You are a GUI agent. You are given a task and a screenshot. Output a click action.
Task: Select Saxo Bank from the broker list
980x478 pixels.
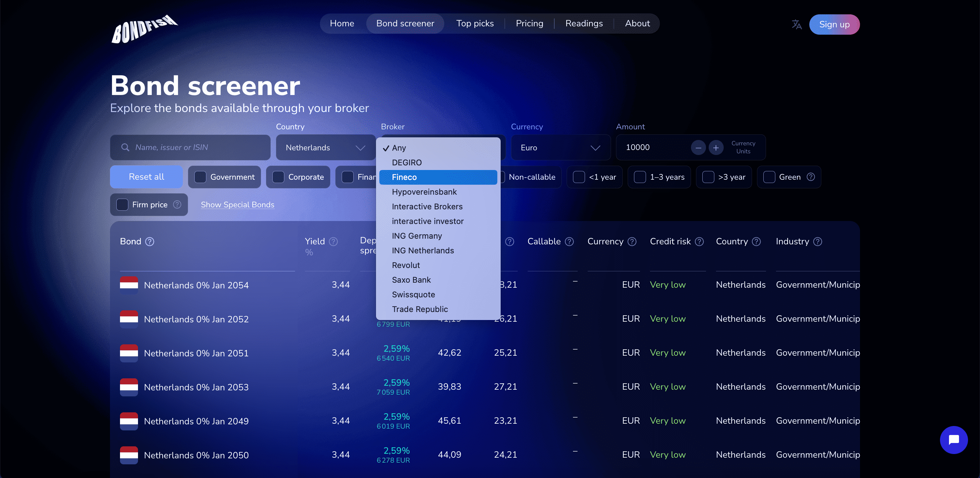pos(411,280)
